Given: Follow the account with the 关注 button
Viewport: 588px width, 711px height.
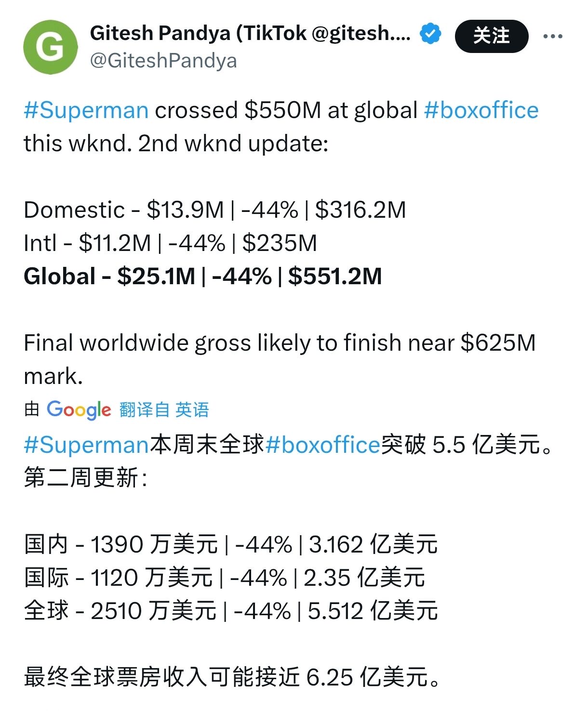Looking at the screenshot, I should pyautogui.click(x=492, y=36).
